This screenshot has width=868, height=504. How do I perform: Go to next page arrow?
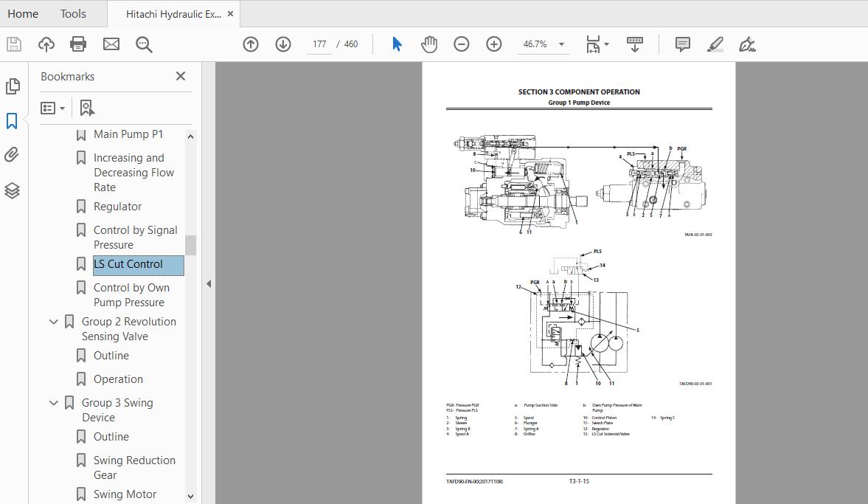(283, 44)
